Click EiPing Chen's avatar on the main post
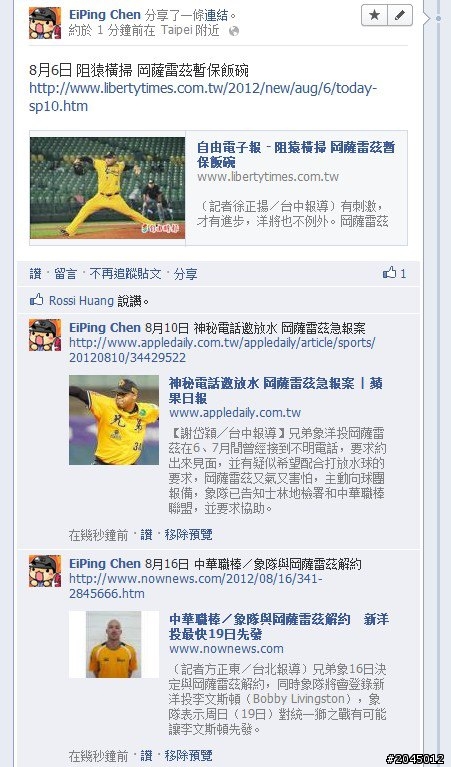Screen dimensions: 451x767 pyautogui.click(x=45, y=23)
